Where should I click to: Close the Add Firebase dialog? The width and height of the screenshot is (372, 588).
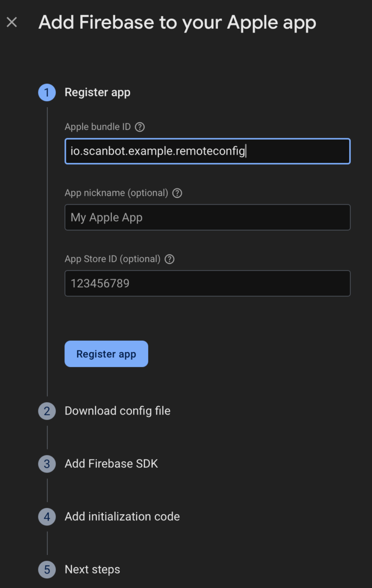point(12,22)
